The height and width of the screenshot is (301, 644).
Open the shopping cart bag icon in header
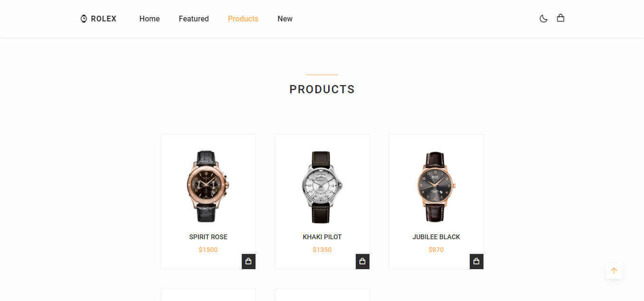[560, 18]
